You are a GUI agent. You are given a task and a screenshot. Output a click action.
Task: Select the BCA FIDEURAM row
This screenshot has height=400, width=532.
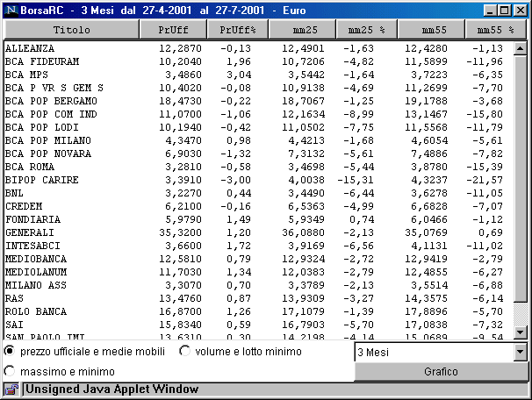(258, 61)
